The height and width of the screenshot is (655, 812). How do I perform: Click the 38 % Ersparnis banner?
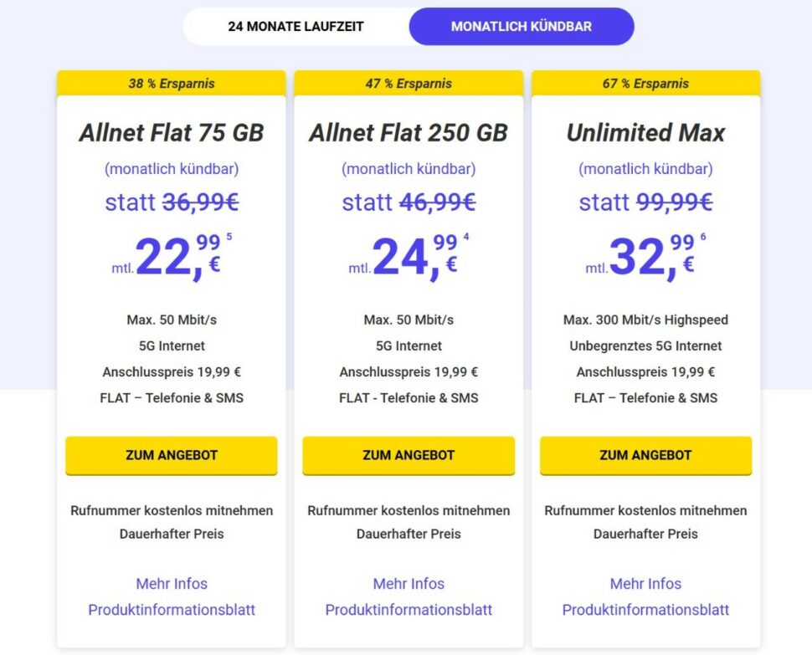[171, 83]
